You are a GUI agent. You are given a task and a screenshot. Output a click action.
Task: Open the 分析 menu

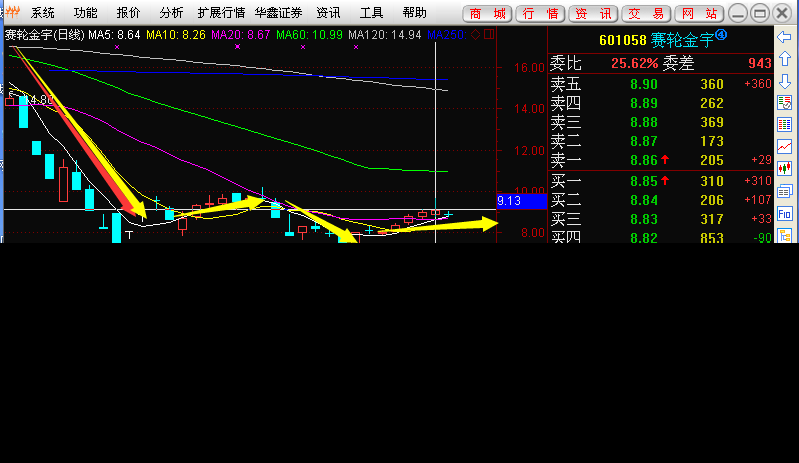pos(171,13)
